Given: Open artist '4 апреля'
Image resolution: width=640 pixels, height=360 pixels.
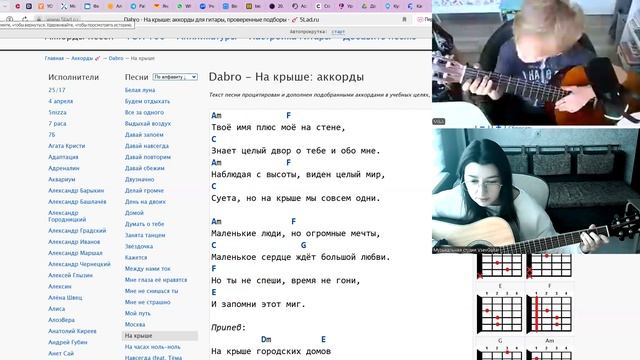Looking at the screenshot, I should 60,101.
